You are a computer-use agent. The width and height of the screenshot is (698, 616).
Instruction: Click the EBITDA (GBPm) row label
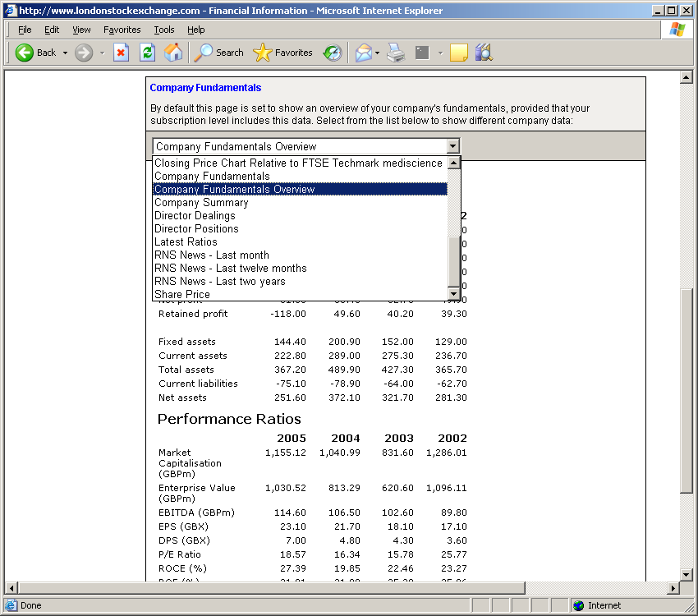[x=196, y=513]
